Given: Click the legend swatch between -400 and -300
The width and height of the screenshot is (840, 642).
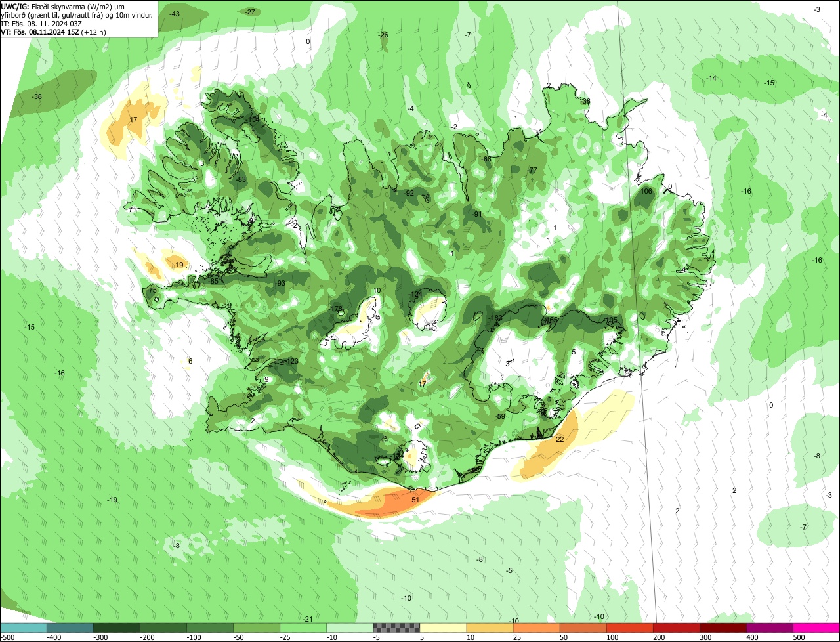Looking at the screenshot, I should 70,628.
